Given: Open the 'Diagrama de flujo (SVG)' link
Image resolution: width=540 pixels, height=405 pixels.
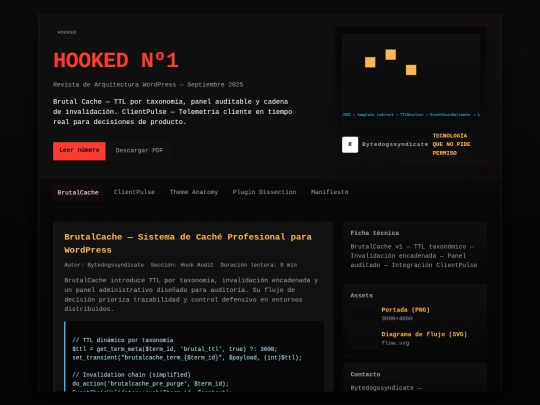Looking at the screenshot, I should click(424, 334).
